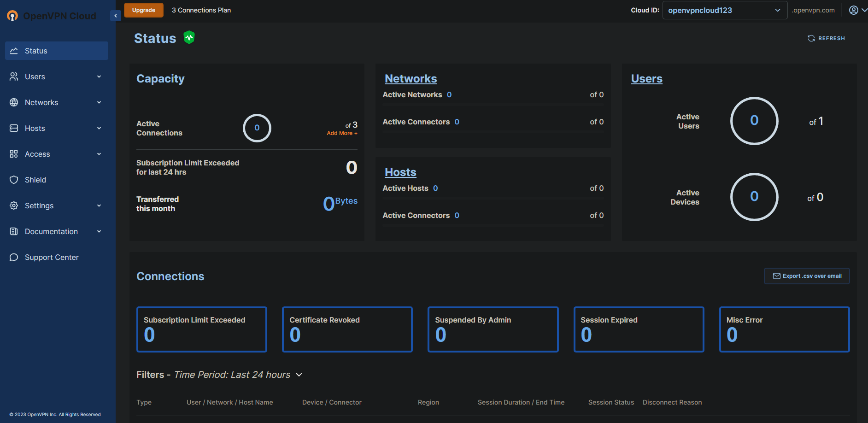Image resolution: width=868 pixels, height=423 pixels.
Task: Collapse the sidebar with the arrow button
Action: 116,16
